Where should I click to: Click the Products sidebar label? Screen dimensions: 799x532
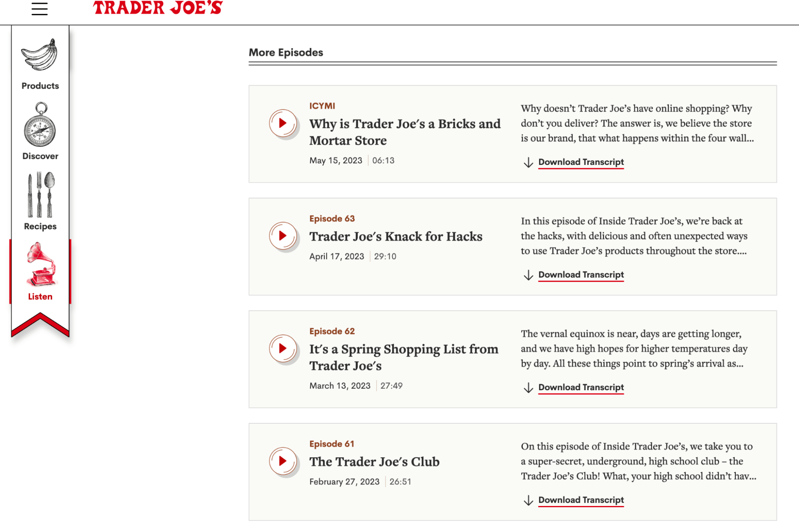pos(40,86)
